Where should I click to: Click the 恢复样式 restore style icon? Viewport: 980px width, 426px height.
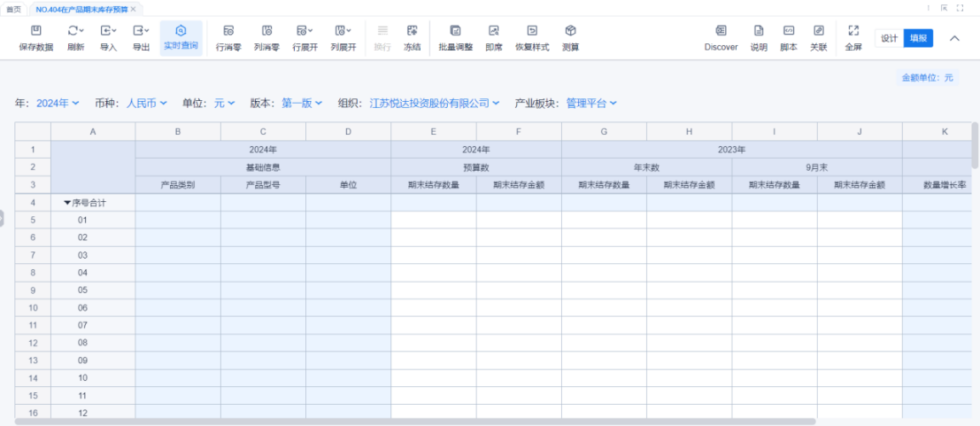pyautogui.click(x=532, y=31)
